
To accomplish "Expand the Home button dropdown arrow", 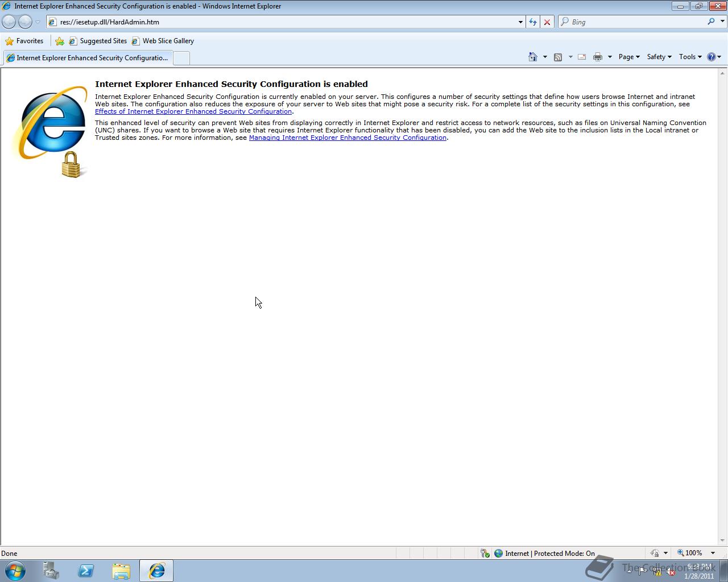I will click(545, 57).
